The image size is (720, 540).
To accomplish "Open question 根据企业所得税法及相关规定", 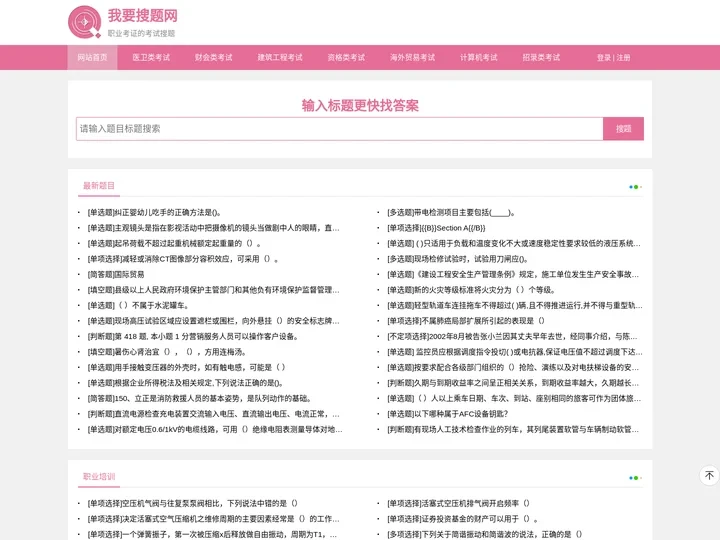I will [x=185, y=383].
